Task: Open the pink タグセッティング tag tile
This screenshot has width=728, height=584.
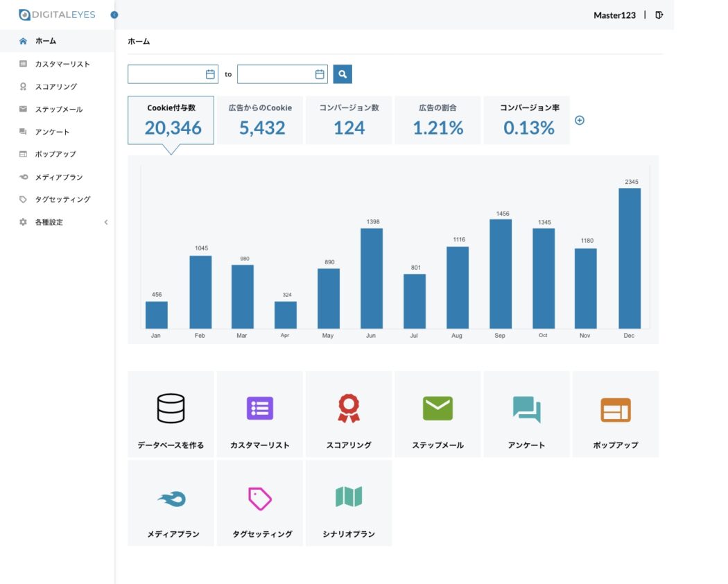Action: 259,503
